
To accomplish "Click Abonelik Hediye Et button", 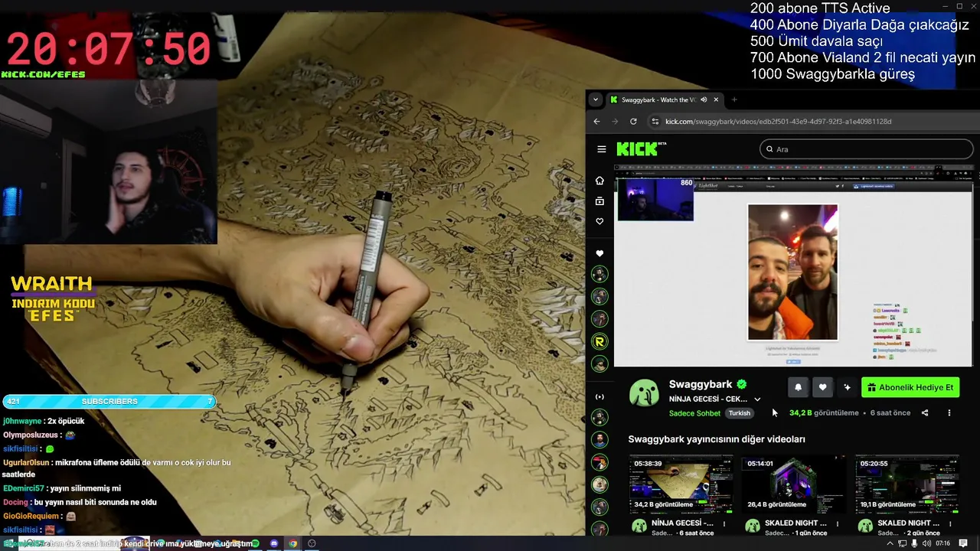I will pyautogui.click(x=910, y=387).
